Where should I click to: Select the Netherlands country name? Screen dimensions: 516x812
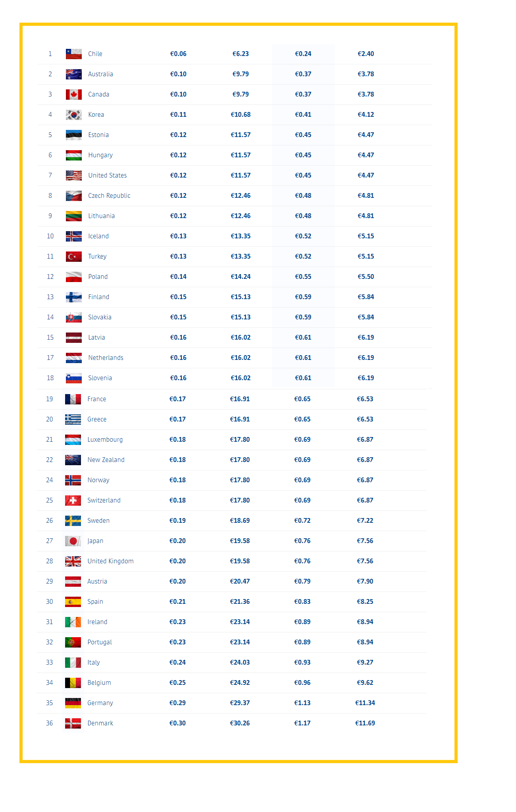click(x=106, y=358)
